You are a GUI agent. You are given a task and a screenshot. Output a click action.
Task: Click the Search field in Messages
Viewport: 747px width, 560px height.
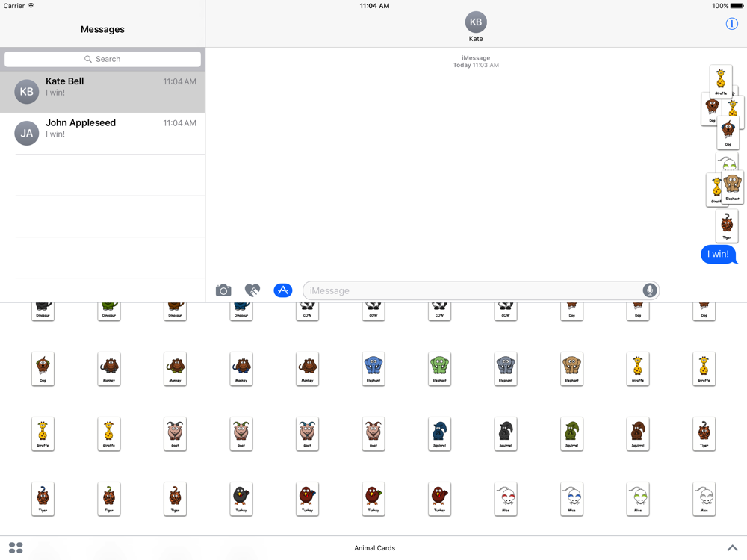click(x=102, y=59)
